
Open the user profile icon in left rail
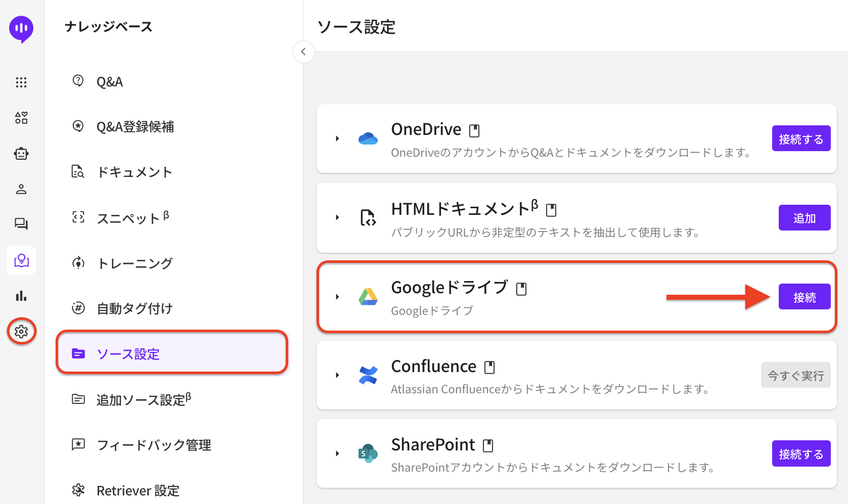coord(21,189)
